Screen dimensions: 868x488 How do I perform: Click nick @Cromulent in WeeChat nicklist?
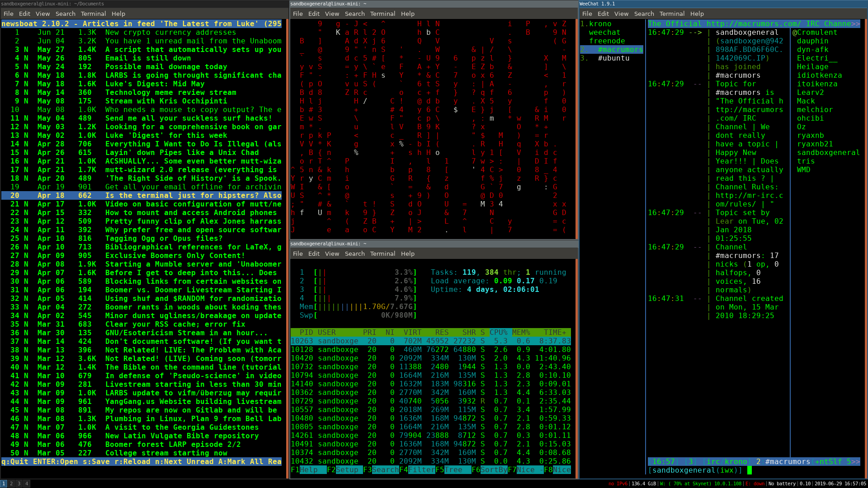click(x=815, y=33)
